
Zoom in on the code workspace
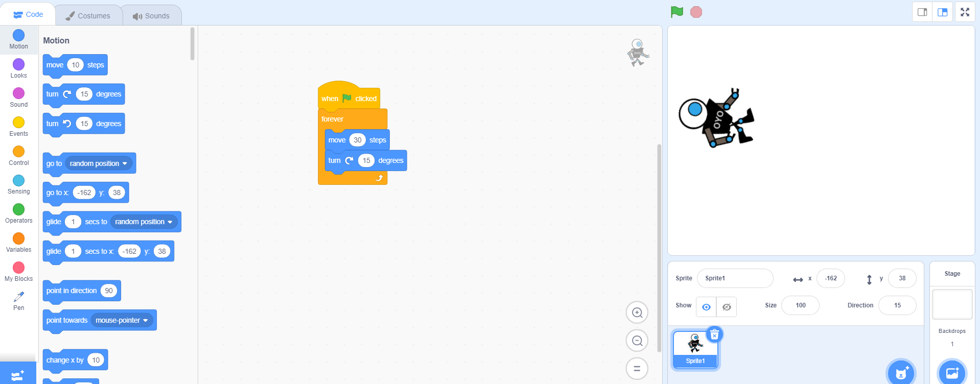[x=637, y=313]
